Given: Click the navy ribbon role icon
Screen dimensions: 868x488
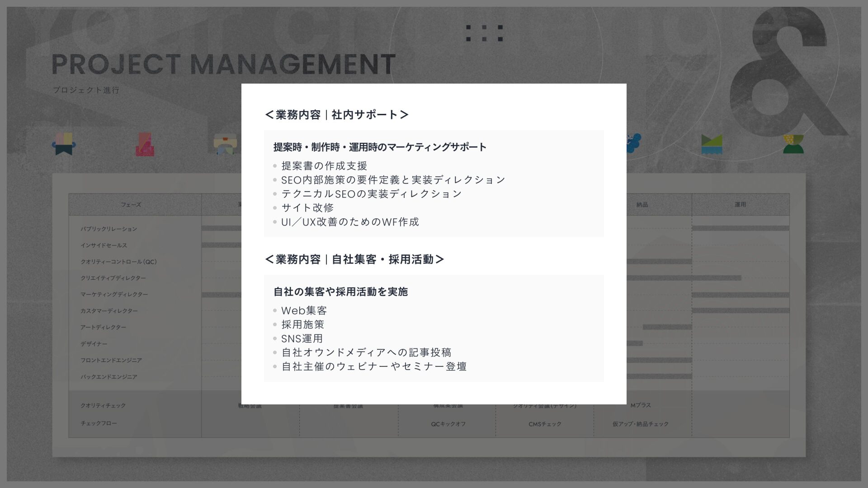Looking at the screenshot, I should [x=64, y=144].
